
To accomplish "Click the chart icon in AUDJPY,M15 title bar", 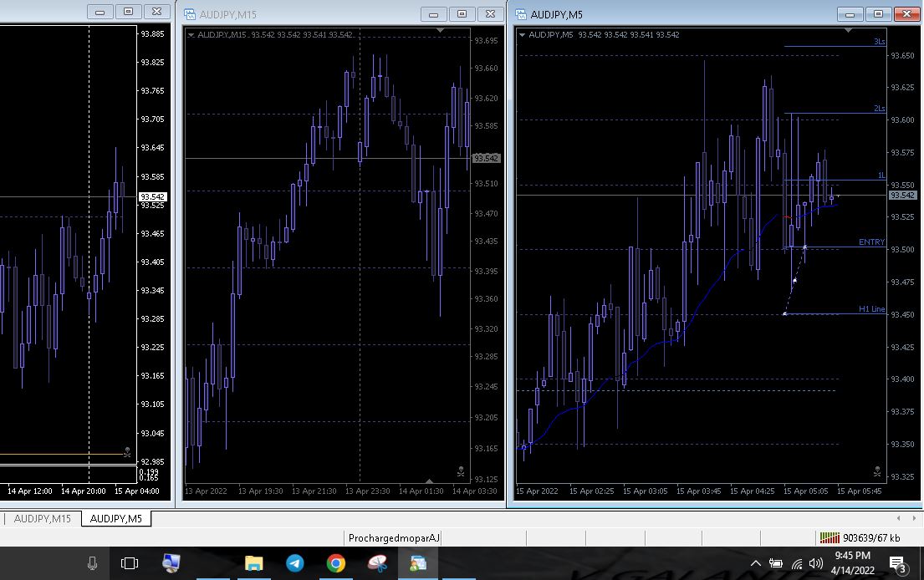I will click(x=190, y=14).
